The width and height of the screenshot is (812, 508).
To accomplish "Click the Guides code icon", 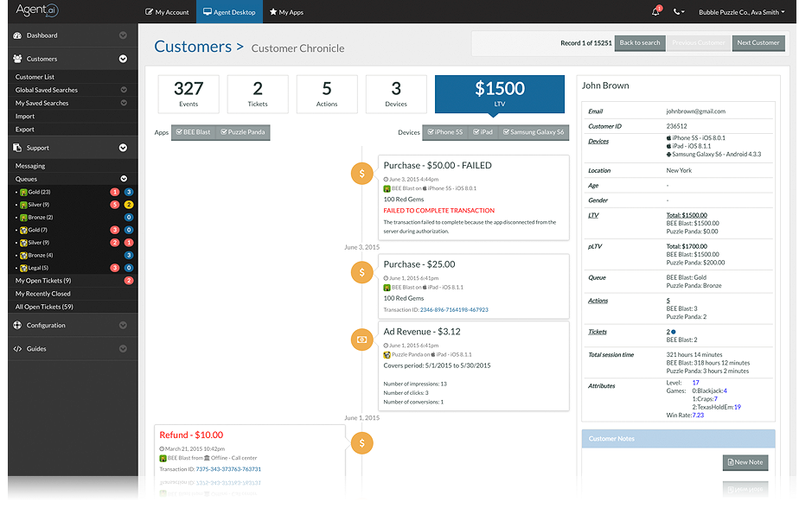I will point(17,349).
